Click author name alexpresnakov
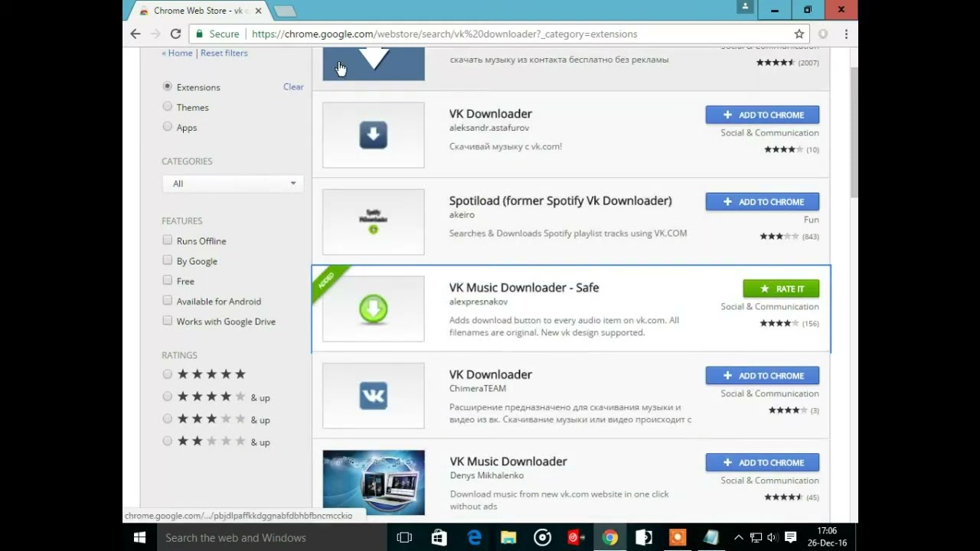 click(479, 302)
